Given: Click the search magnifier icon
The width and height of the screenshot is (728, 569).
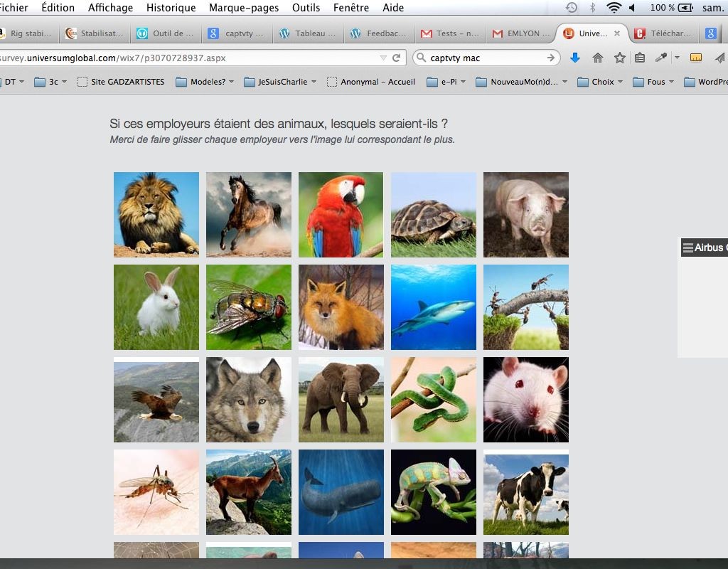Looking at the screenshot, I should 421,58.
